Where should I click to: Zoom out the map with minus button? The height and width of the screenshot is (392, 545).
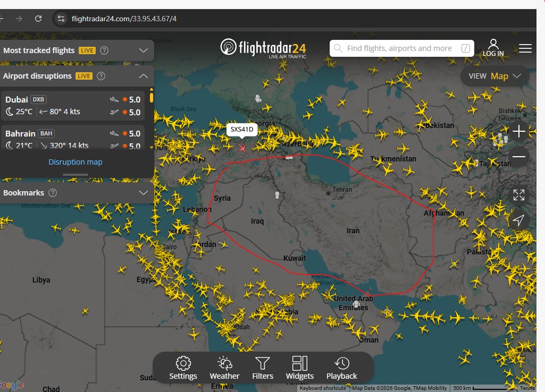tap(518, 157)
